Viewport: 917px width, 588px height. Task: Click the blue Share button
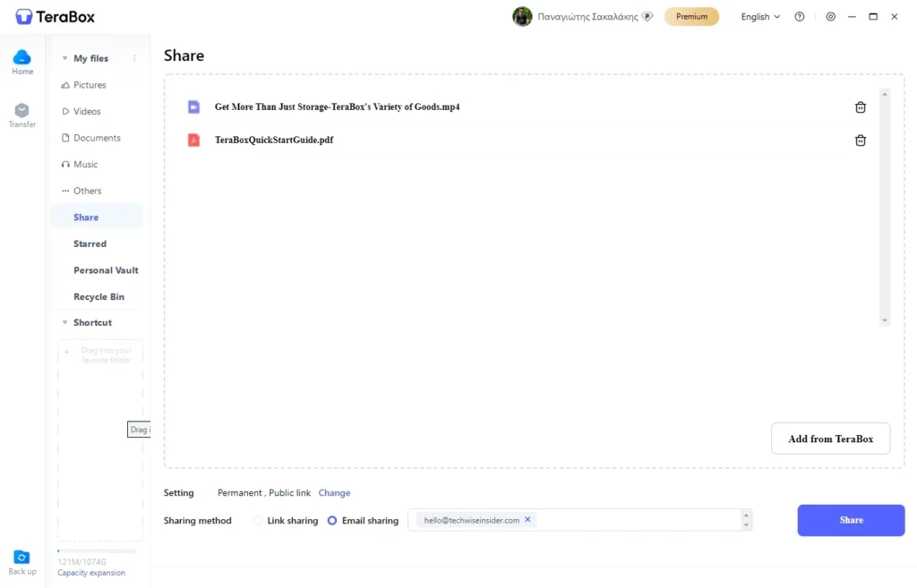point(851,521)
